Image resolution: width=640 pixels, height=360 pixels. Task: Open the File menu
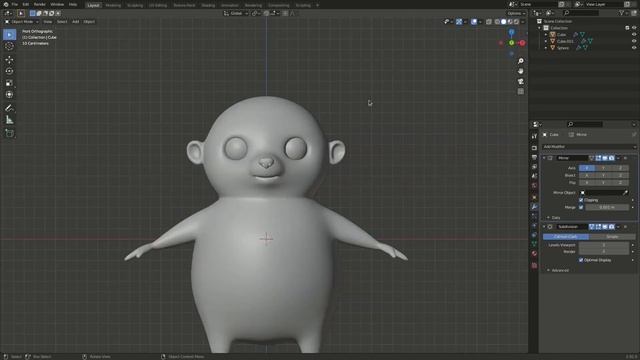click(15, 4)
